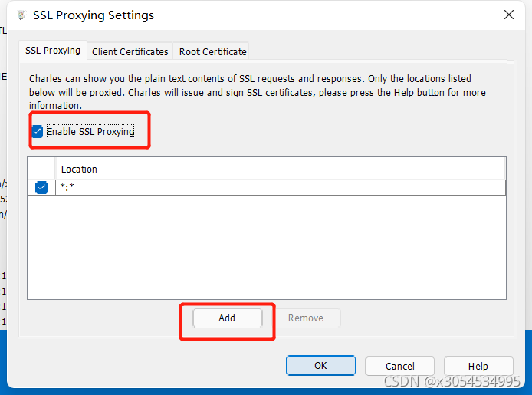The image size is (532, 395).
Task: Uncheck the *:* location checkbox
Action: tap(41, 187)
